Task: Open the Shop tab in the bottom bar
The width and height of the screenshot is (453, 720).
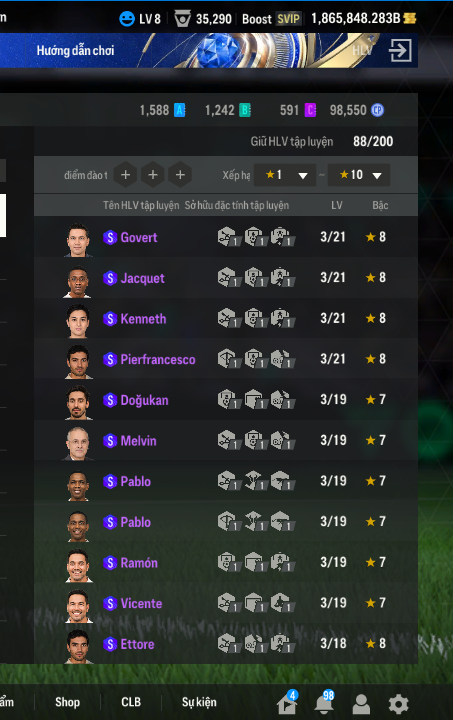Action: [67, 702]
